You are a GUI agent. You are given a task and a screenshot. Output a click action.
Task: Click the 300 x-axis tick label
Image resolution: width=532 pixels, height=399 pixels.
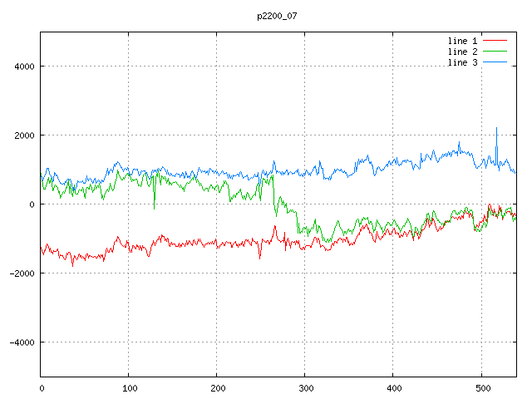click(305, 387)
